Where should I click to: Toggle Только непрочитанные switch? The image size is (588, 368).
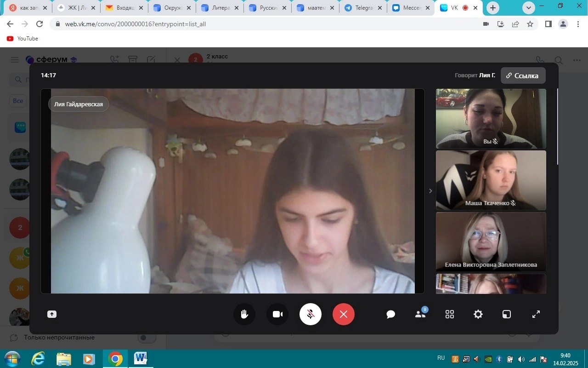[x=147, y=338]
